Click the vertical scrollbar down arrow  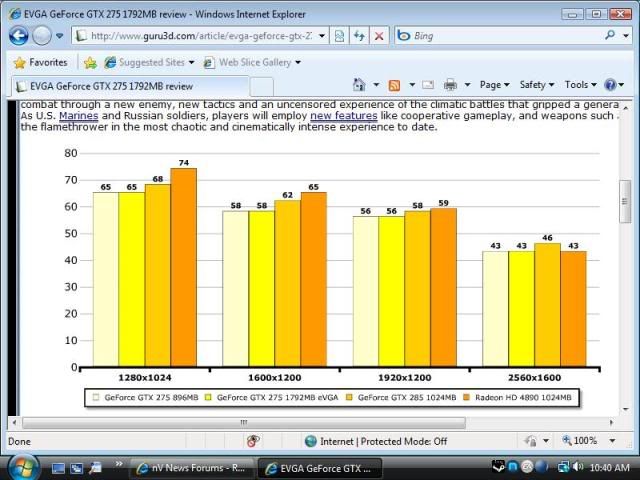point(625,409)
